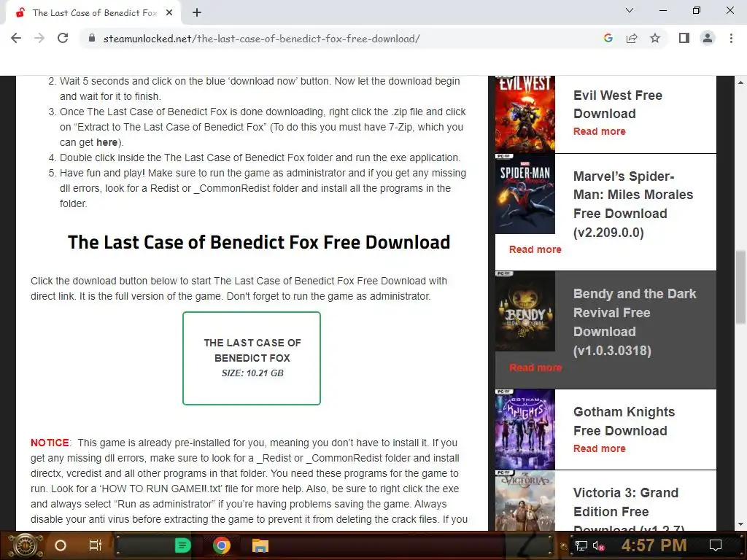
Task: Click the red NOTICE label
Action: point(50,443)
